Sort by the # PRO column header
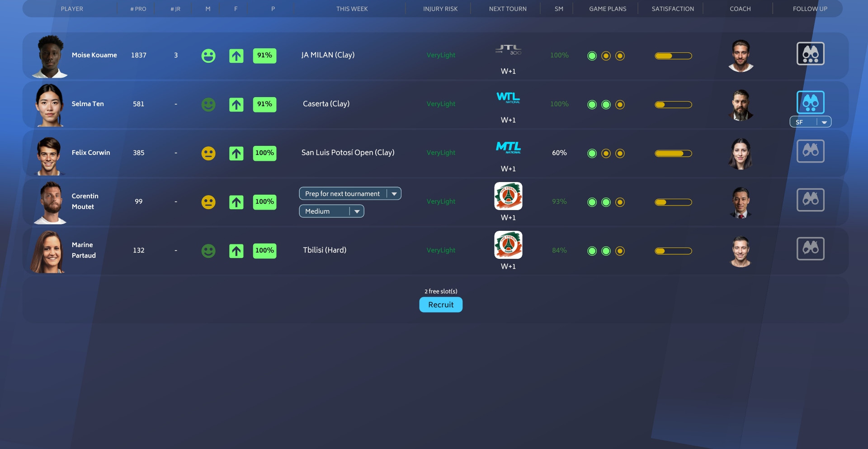The height and width of the screenshot is (449, 868). point(138,9)
